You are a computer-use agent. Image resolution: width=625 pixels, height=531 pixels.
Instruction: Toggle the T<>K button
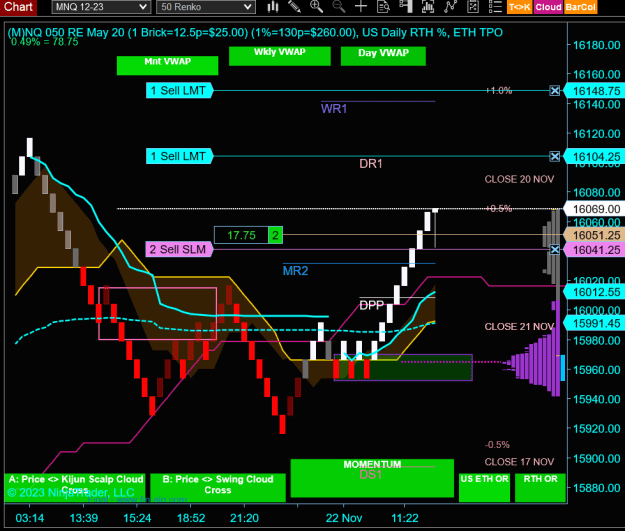[520, 7]
